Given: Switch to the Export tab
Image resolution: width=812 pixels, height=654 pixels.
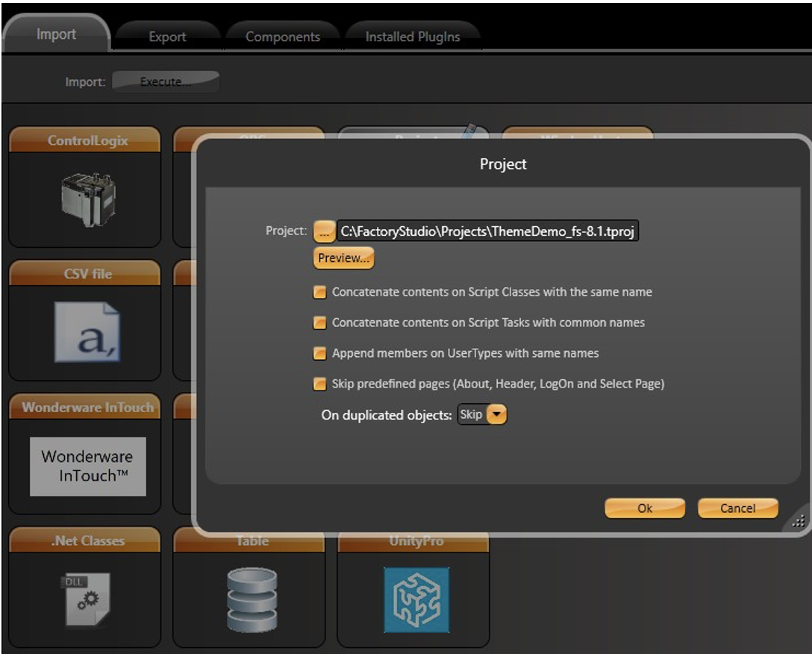Looking at the screenshot, I should click(x=167, y=37).
